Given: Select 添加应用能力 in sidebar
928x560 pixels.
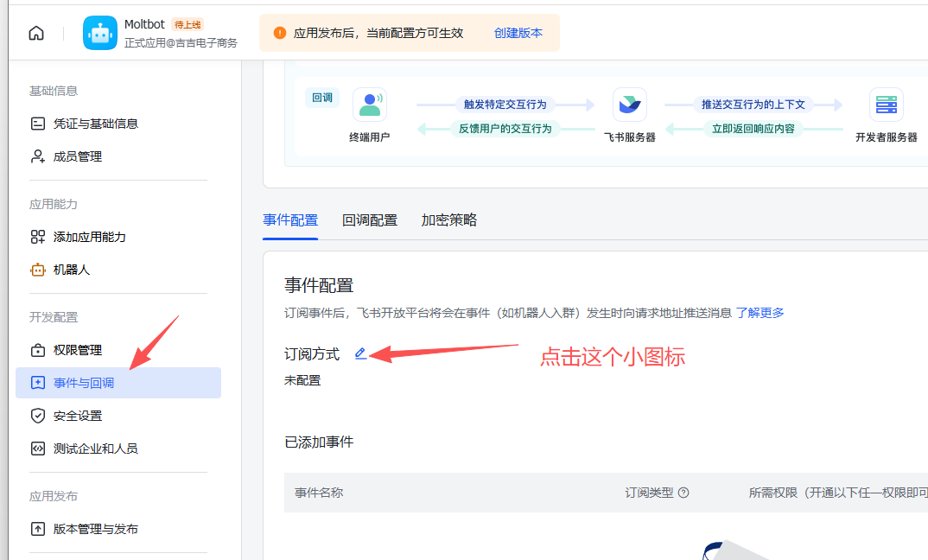Looking at the screenshot, I should click(x=89, y=237).
